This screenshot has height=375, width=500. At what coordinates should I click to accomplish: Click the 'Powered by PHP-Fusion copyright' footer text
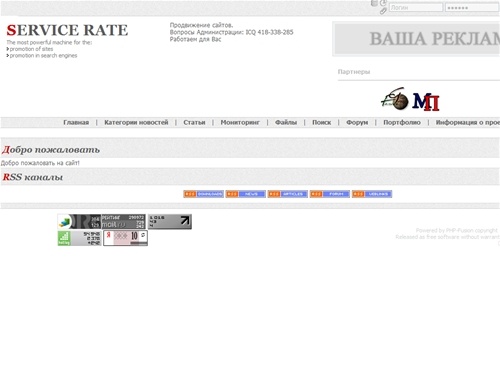point(457,230)
